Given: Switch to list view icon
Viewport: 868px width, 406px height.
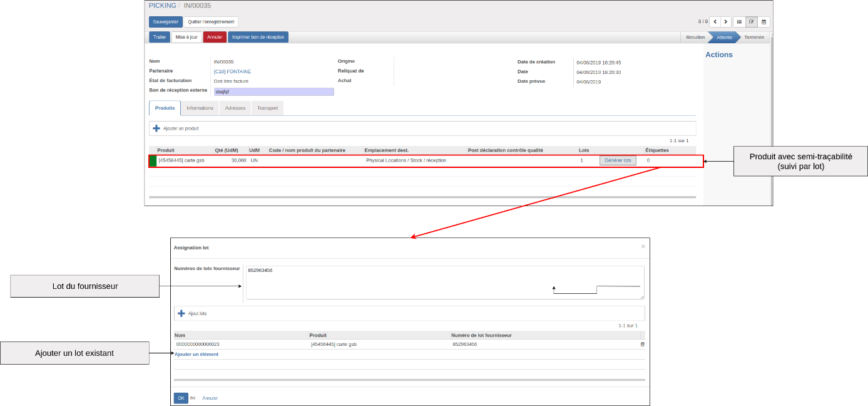Looking at the screenshot, I should click(x=739, y=22).
